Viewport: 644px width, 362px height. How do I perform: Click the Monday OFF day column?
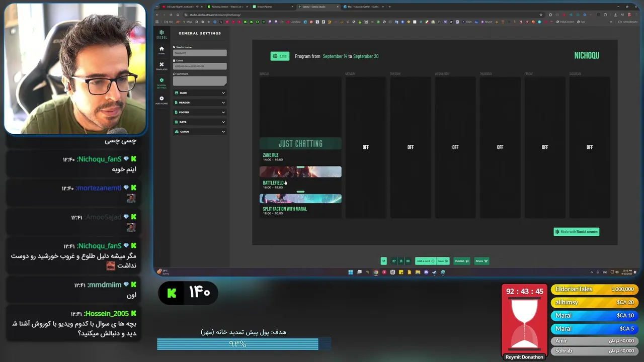tap(366, 147)
